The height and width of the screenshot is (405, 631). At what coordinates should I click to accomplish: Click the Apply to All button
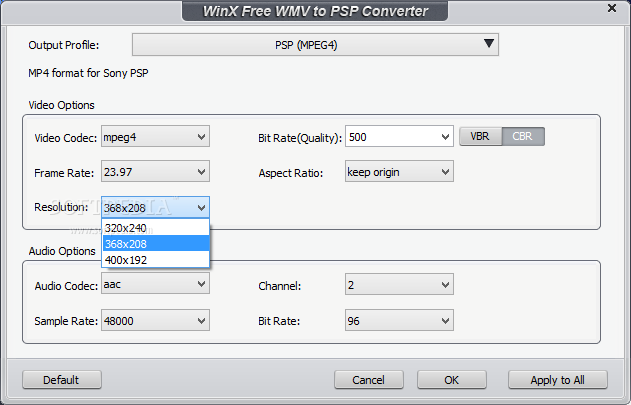pos(557,380)
